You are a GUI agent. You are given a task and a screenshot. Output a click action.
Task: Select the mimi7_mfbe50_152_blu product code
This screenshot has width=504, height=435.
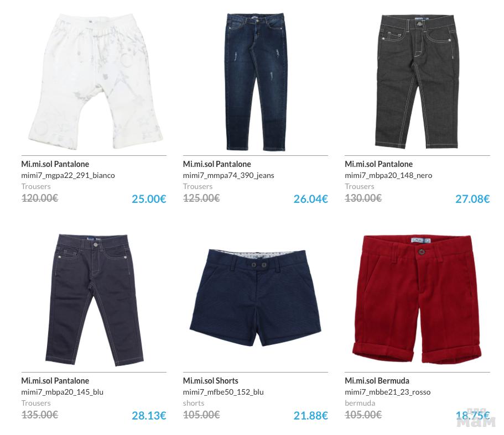(x=223, y=392)
